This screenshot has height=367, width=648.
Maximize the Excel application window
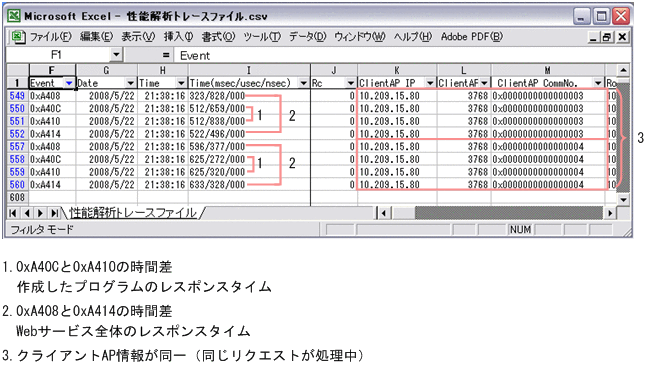pyautogui.click(x=601, y=17)
